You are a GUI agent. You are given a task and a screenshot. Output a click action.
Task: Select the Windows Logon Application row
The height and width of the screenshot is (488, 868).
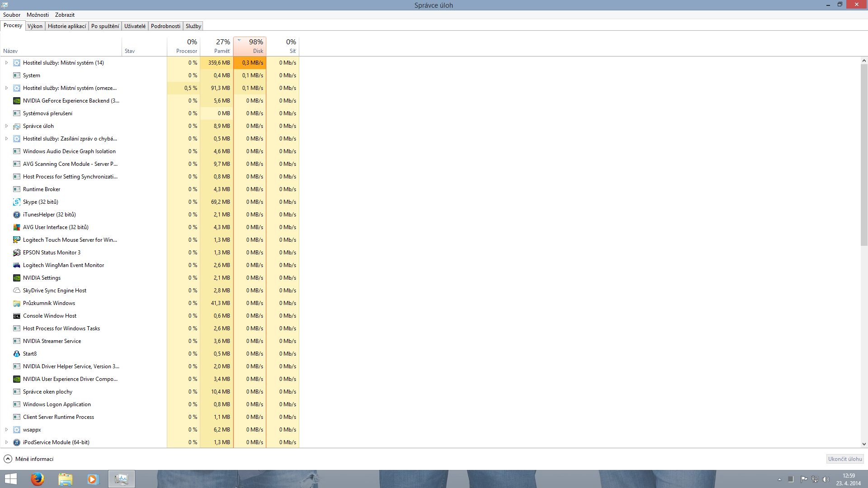150,404
